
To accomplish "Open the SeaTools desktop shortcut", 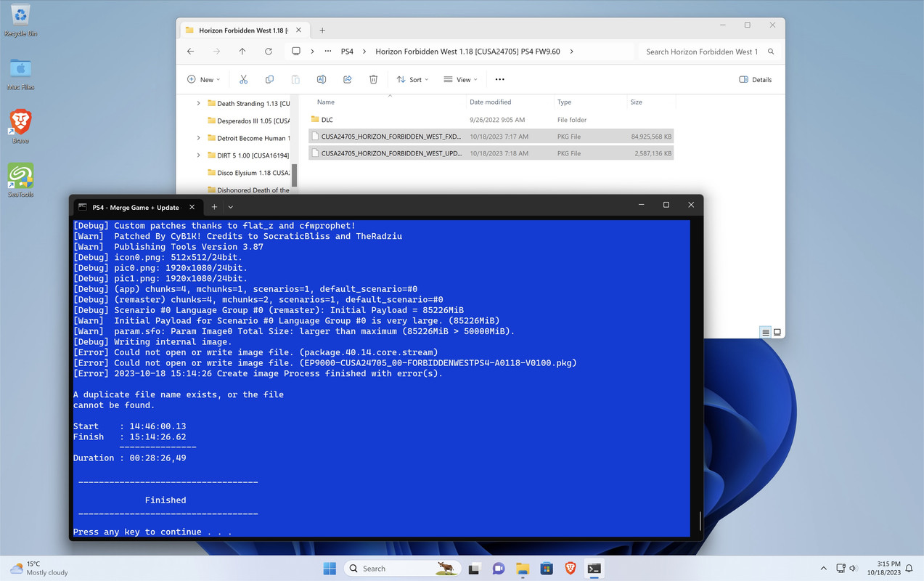I will click(x=20, y=179).
